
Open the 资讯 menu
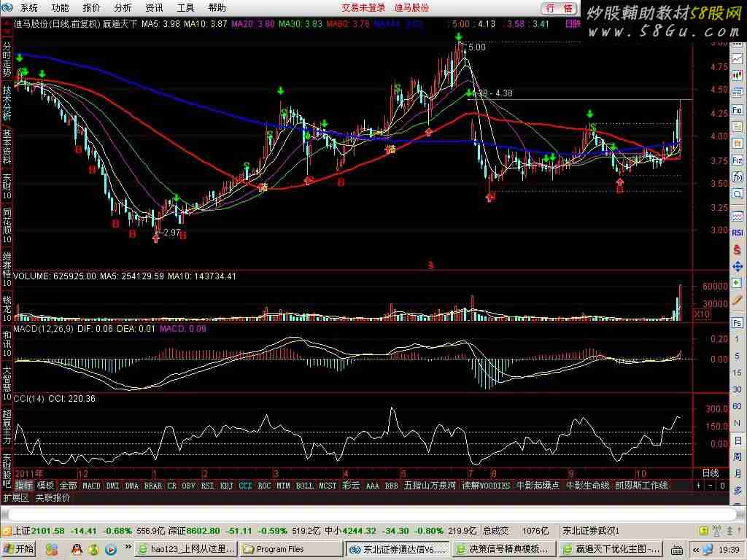click(154, 7)
